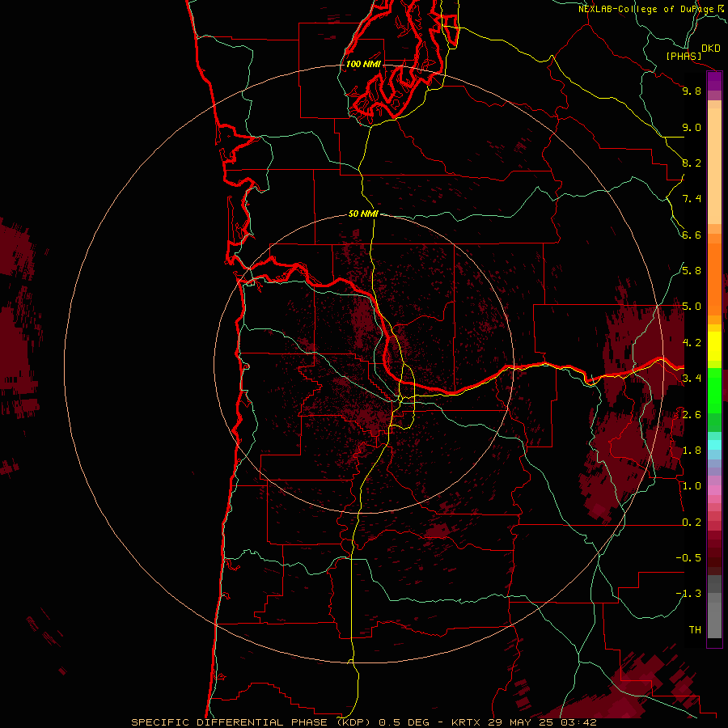Click the 6.6 value on the legend
The image size is (728, 728).
pos(692,235)
